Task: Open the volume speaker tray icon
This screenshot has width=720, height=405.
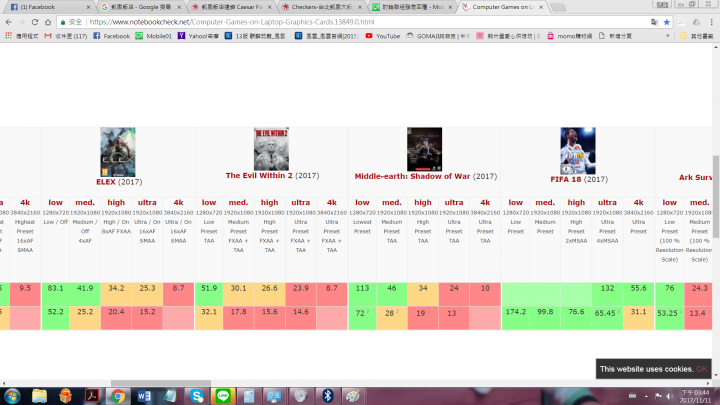Action: point(669,396)
